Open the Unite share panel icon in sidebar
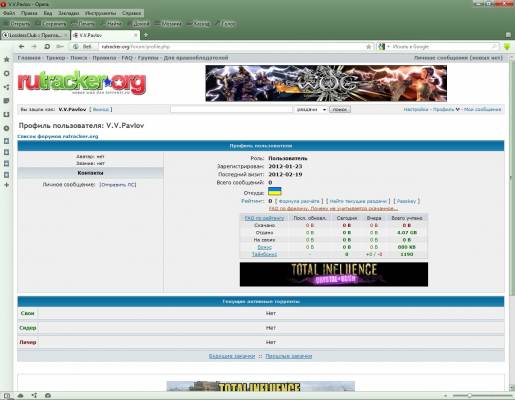515x400 pixels. coord(6,87)
